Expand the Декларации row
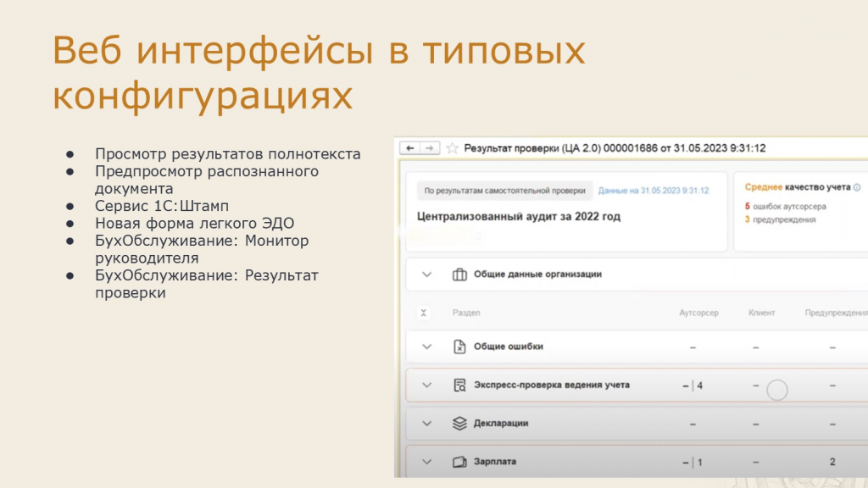The width and height of the screenshot is (868, 488). (x=427, y=424)
